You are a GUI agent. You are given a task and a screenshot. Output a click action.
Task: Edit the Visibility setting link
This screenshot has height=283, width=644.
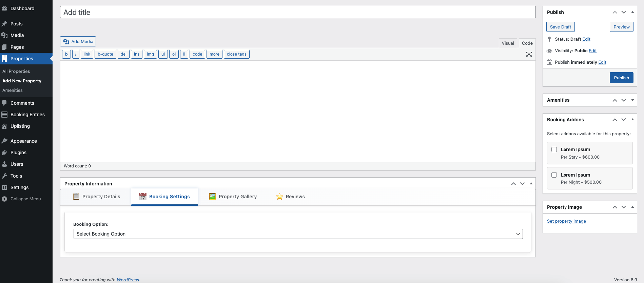pyautogui.click(x=593, y=51)
